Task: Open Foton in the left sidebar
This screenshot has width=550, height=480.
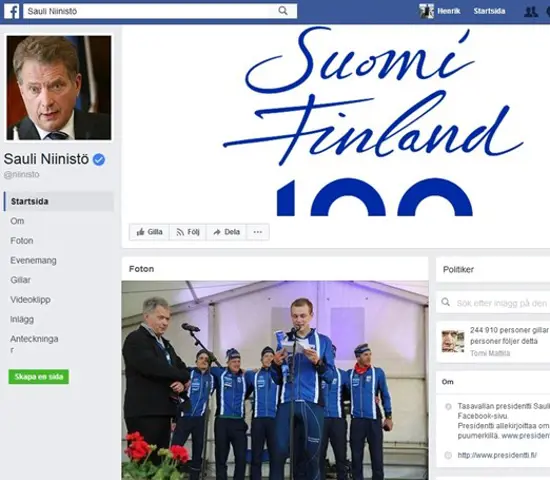Action: pos(22,241)
